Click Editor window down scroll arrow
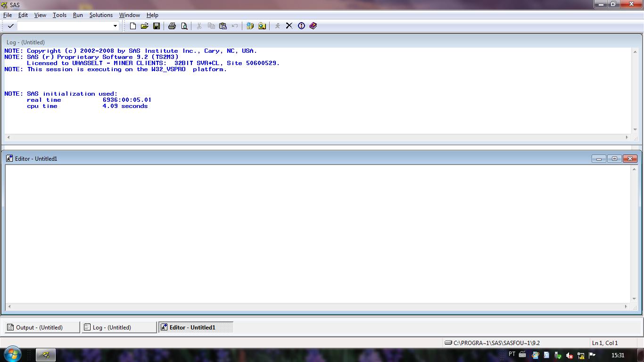Viewport: 644px width, 362px height. click(x=635, y=299)
